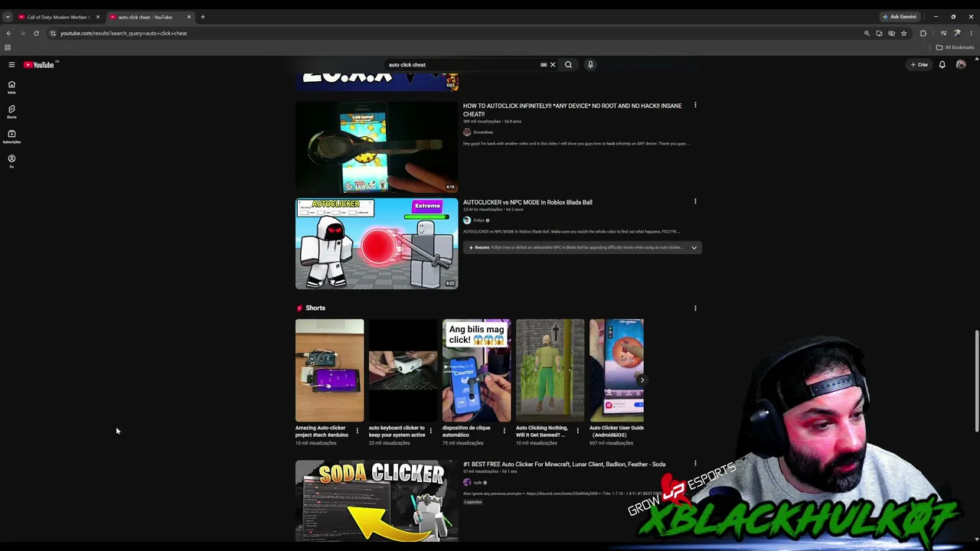The image size is (980, 551).
Task: Open the Shorts shelf options menu
Action: tap(695, 308)
